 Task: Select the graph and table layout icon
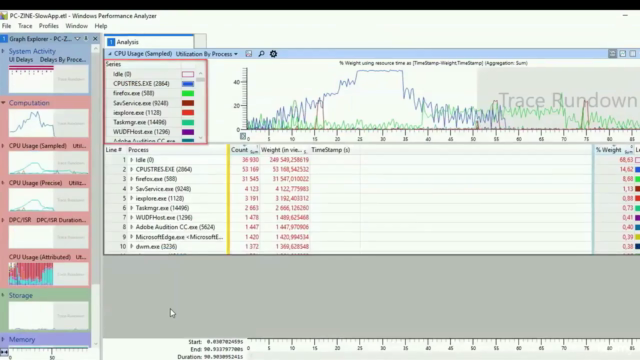point(612,53)
